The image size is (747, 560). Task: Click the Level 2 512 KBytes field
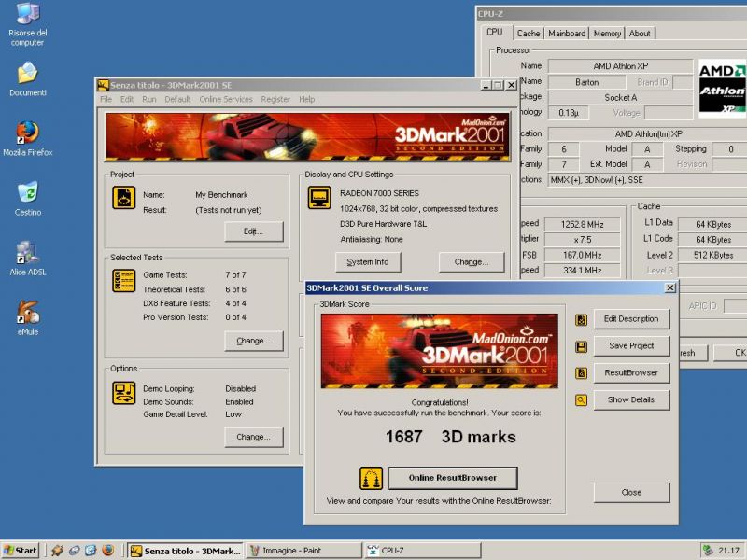pyautogui.click(x=712, y=255)
